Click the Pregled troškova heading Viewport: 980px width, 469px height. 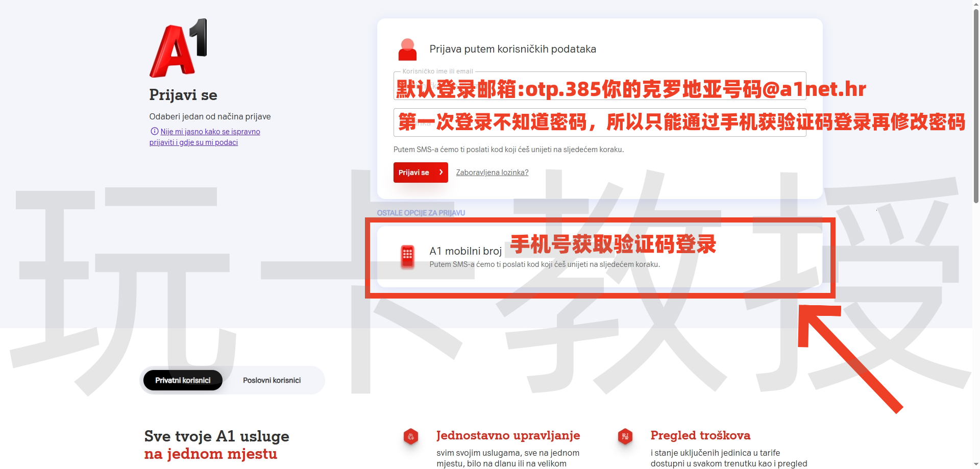700,436
